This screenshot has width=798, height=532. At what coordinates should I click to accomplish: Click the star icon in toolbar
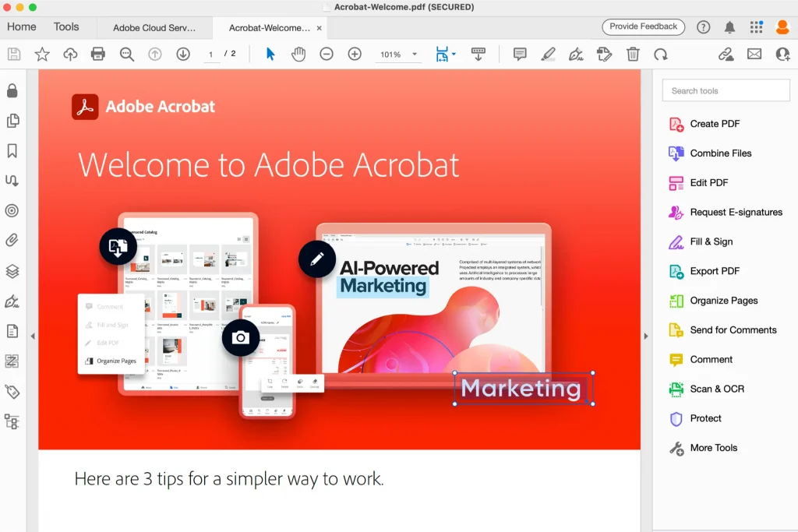pos(42,54)
